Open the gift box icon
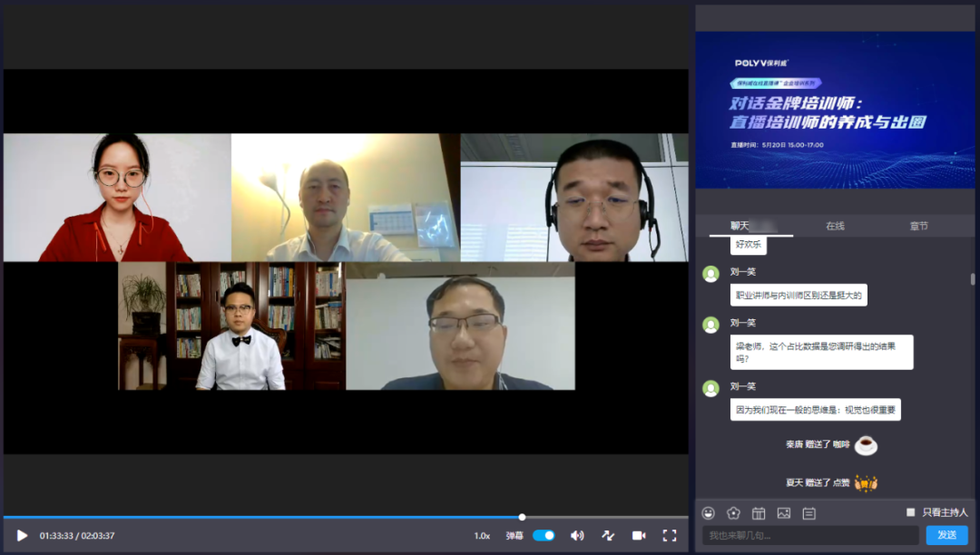This screenshot has height=555, width=980. (x=759, y=513)
